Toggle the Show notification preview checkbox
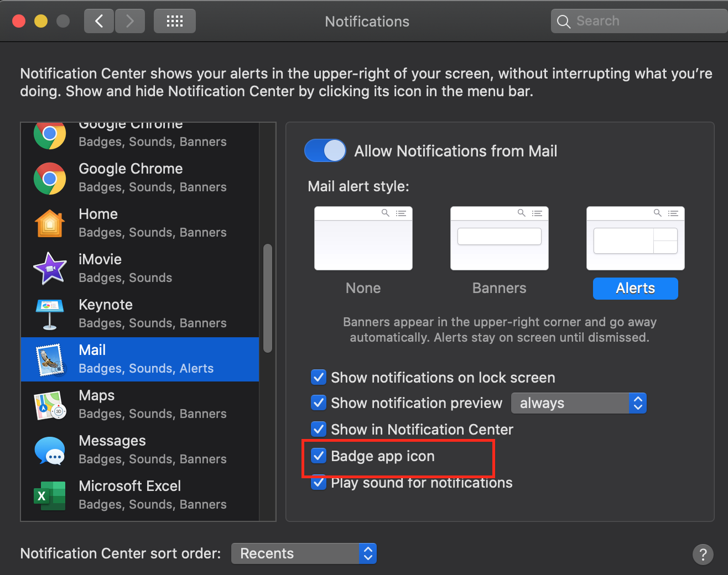This screenshot has width=728, height=575. coord(319,402)
